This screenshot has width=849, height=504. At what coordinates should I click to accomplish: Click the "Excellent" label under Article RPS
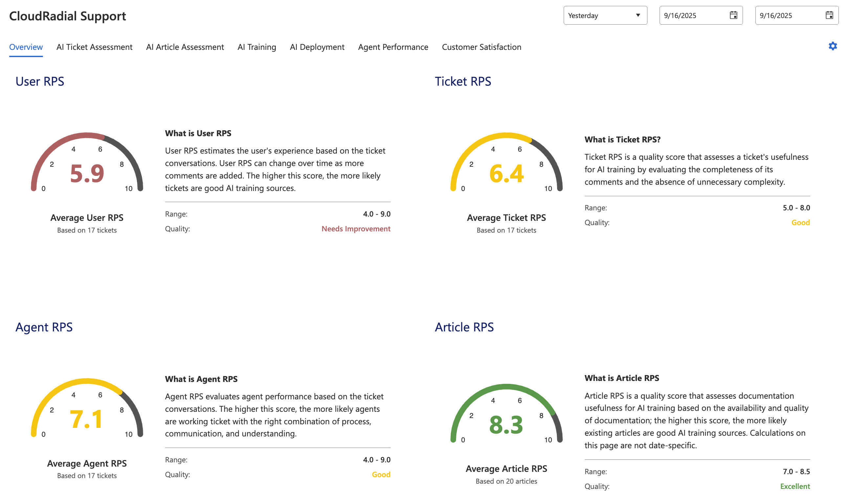(x=795, y=486)
